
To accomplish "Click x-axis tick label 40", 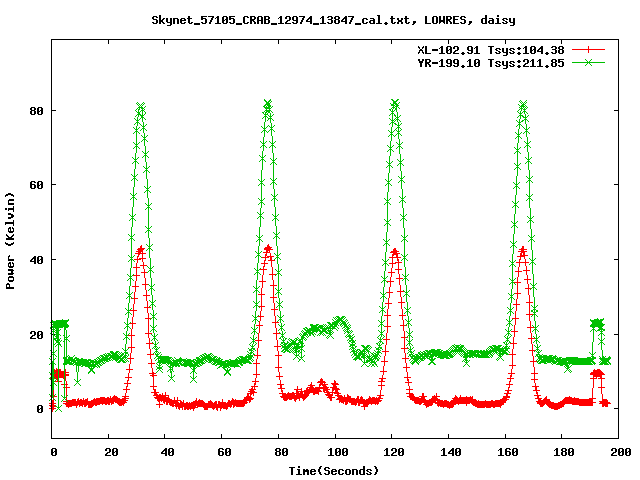I will coord(167,452).
